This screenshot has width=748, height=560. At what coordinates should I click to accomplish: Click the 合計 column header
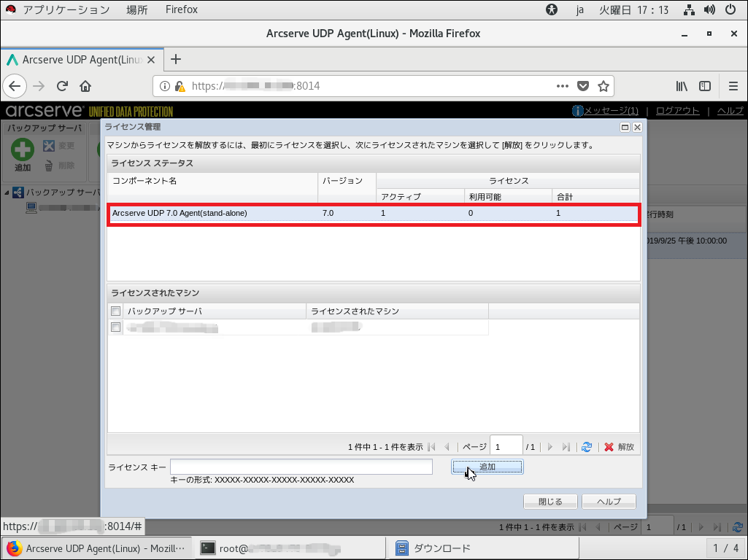click(x=595, y=196)
